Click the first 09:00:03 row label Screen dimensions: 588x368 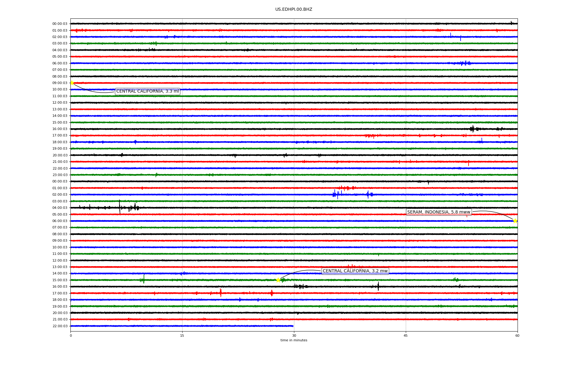(x=60, y=83)
